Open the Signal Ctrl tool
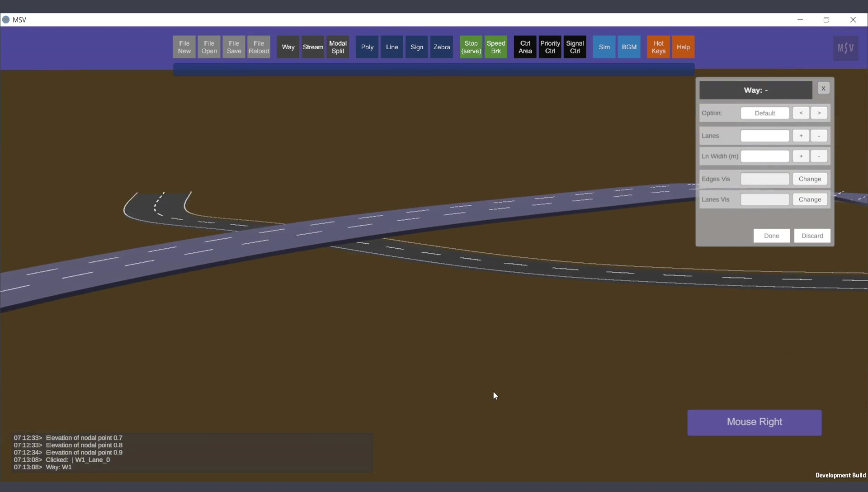 [575, 47]
